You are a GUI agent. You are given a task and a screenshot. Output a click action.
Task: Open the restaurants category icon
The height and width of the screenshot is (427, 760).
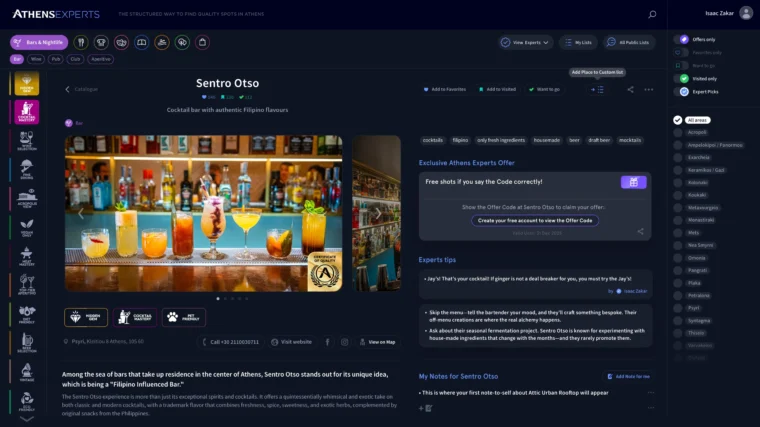[x=82, y=43]
